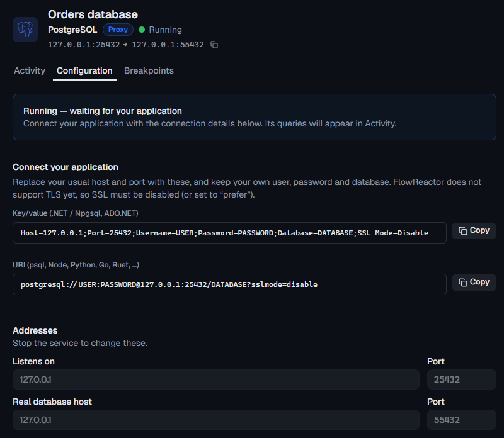Copy the Key/value connection string

[474, 230]
